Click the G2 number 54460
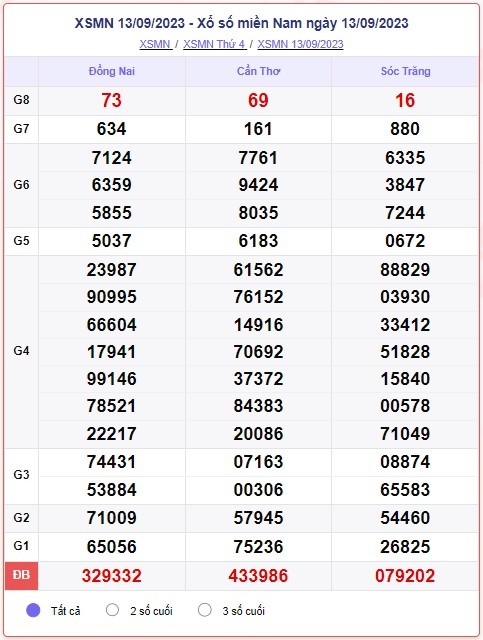This screenshot has width=483, height=640. coord(405,518)
